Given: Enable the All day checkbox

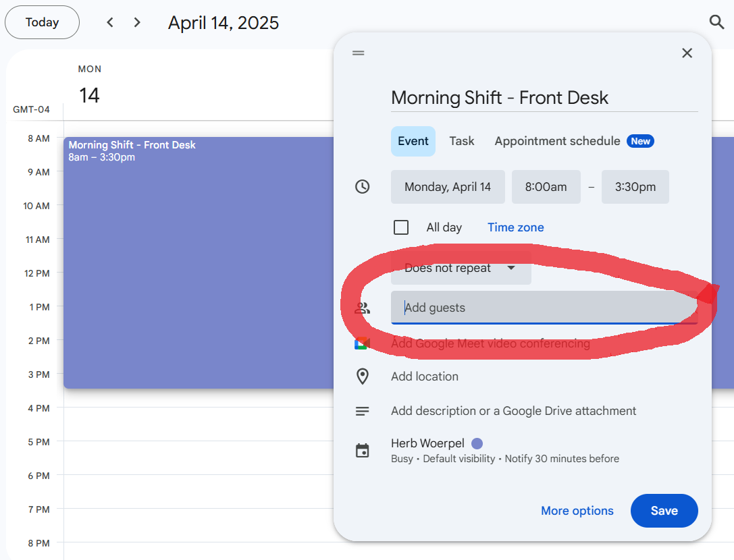Looking at the screenshot, I should [401, 227].
